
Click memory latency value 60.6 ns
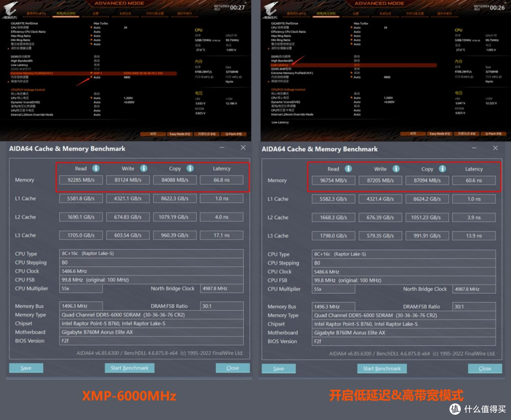coord(474,180)
